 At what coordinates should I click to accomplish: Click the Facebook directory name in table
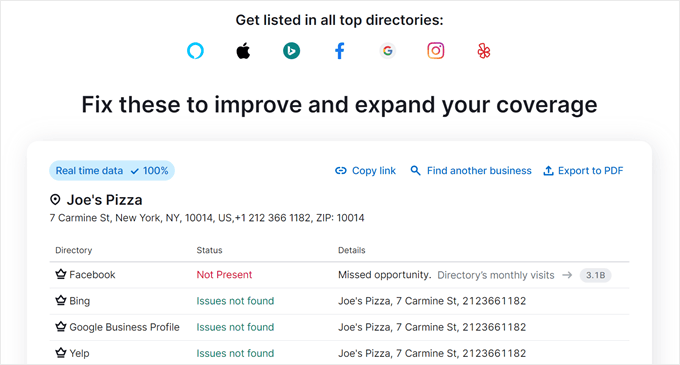92,275
